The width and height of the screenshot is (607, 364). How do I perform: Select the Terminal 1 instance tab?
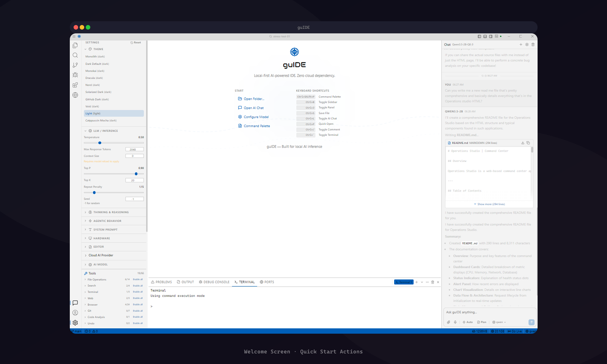click(404, 282)
